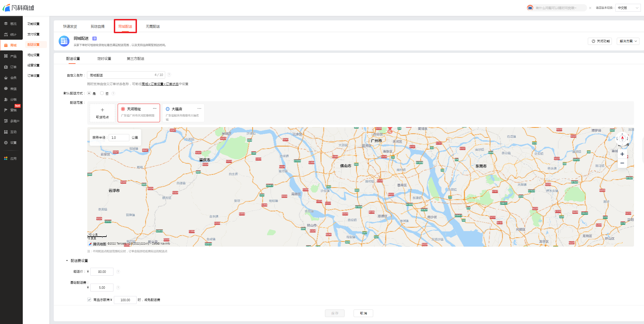This screenshot has width=644, height=324.
Task: Click 保存 button
Action: click(335, 313)
